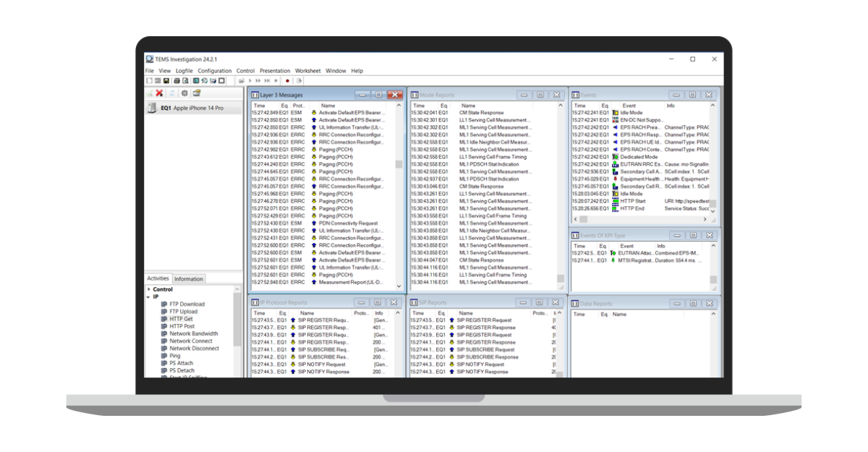The width and height of the screenshot is (868, 452).
Task: Select the Save toolbar icon
Action: pyautogui.click(x=166, y=80)
